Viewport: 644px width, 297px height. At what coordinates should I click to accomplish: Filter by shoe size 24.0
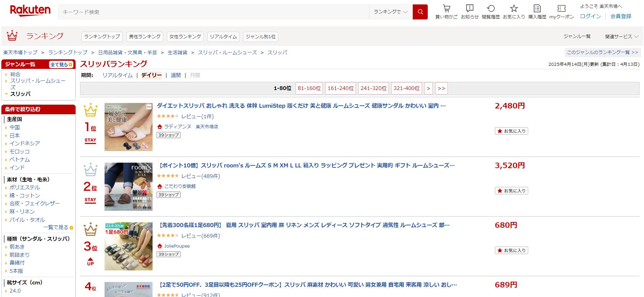pos(15,291)
